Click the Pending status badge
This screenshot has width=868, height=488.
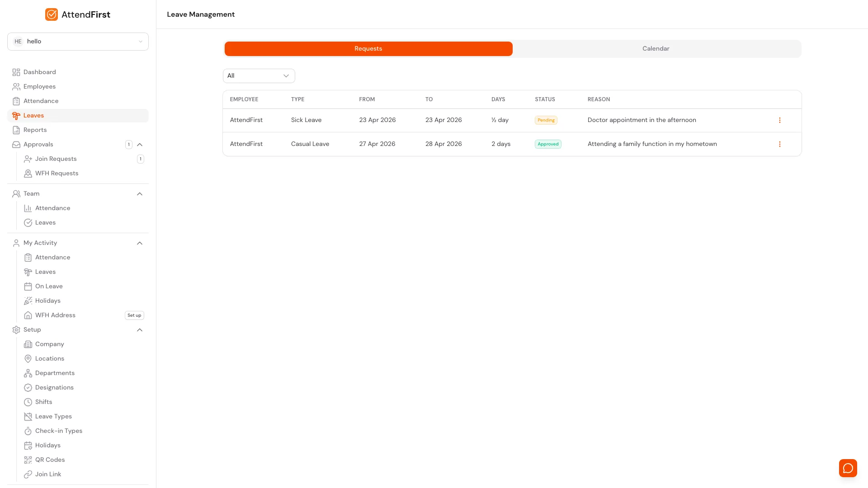546,120
